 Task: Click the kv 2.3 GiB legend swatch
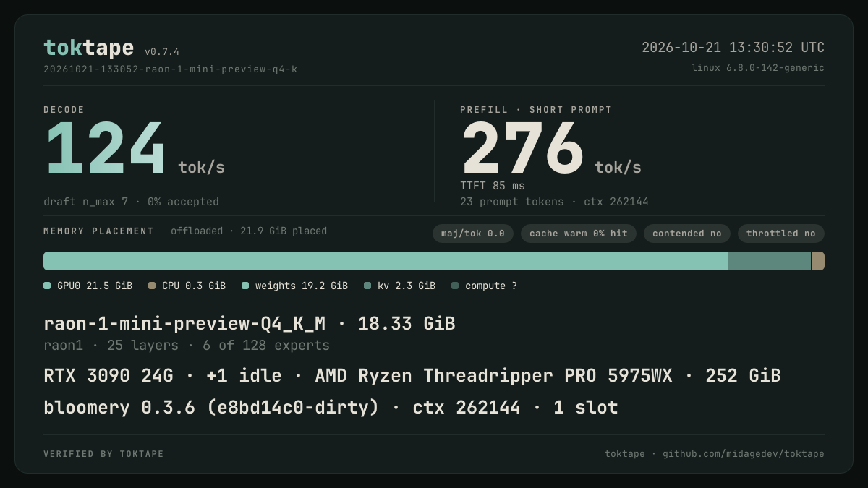click(x=367, y=286)
